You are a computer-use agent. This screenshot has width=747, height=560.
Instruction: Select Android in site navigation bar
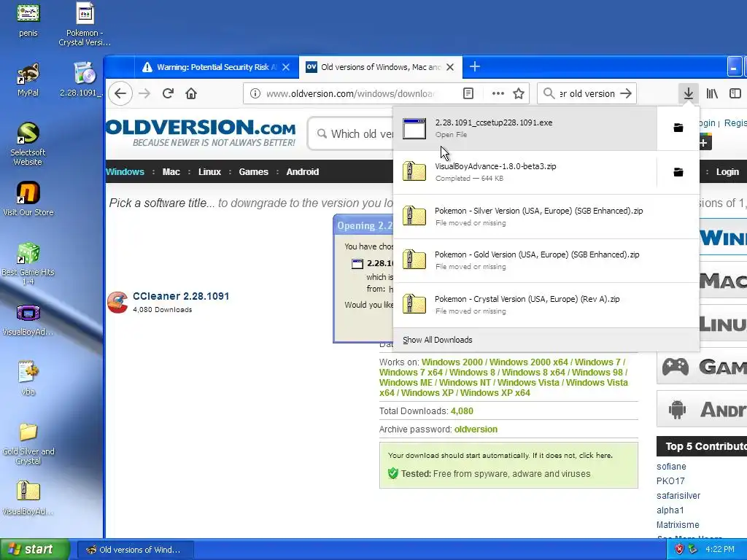coord(303,172)
